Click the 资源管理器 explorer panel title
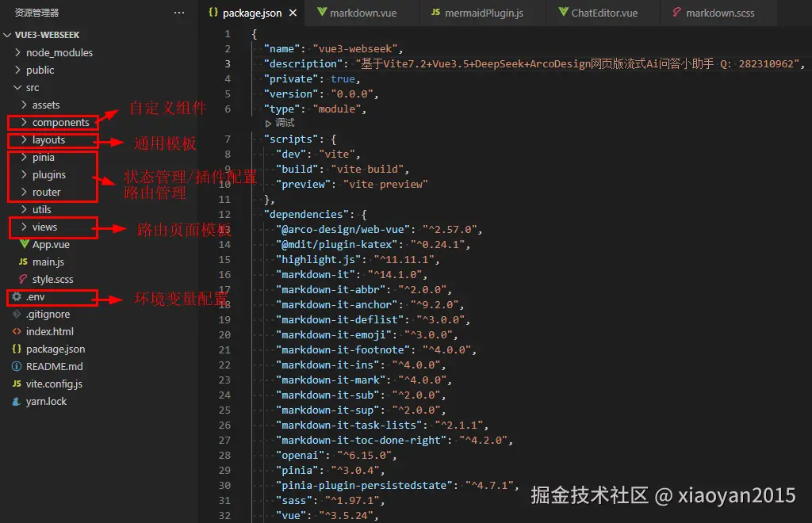812x523 pixels. point(36,13)
